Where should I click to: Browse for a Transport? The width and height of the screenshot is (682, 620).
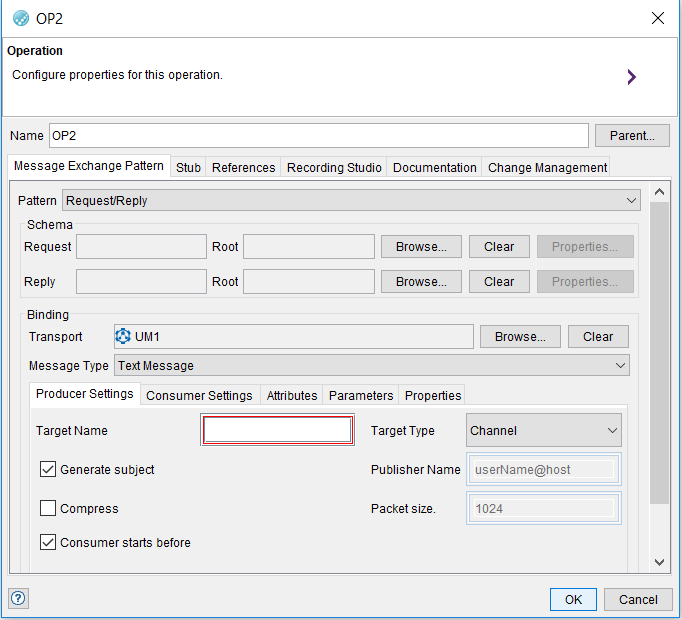click(520, 336)
